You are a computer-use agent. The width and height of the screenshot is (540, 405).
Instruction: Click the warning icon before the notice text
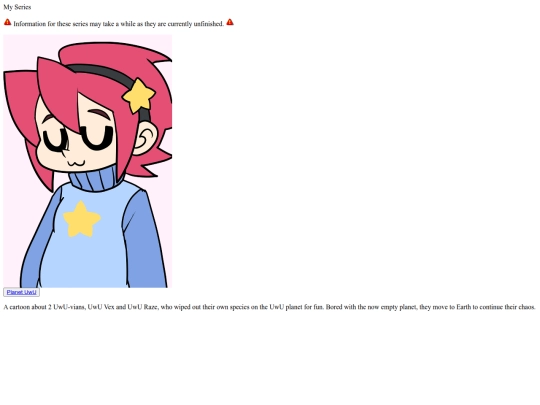[8, 22]
